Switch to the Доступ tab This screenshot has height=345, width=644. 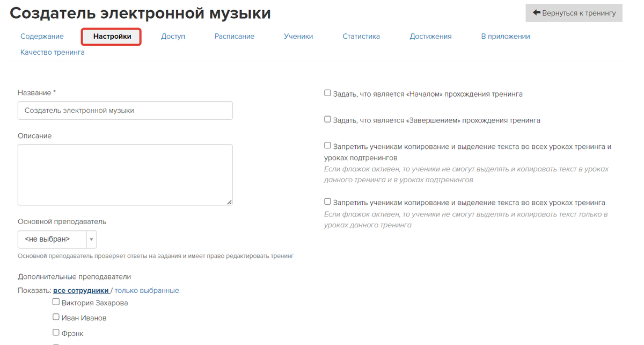(x=173, y=37)
